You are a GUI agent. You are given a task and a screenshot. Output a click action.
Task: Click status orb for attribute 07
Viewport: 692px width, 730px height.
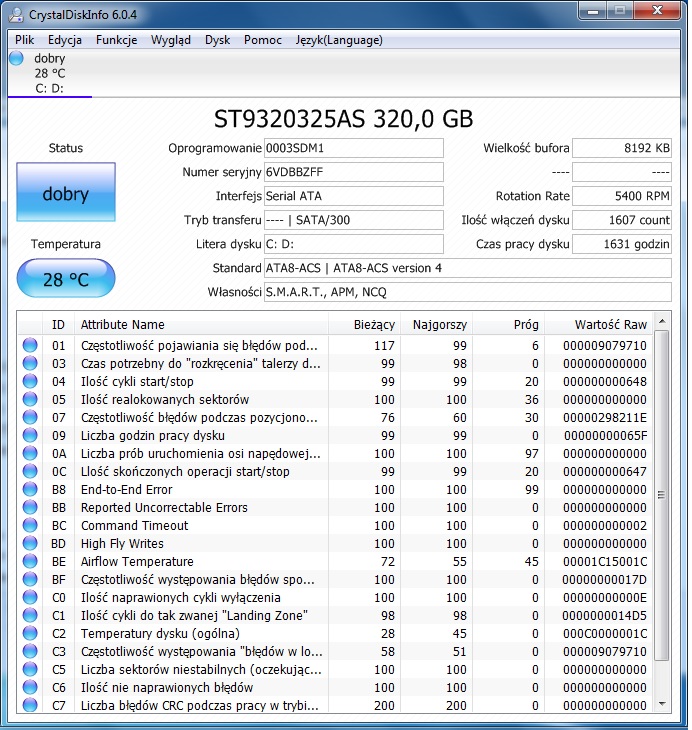tap(30, 417)
